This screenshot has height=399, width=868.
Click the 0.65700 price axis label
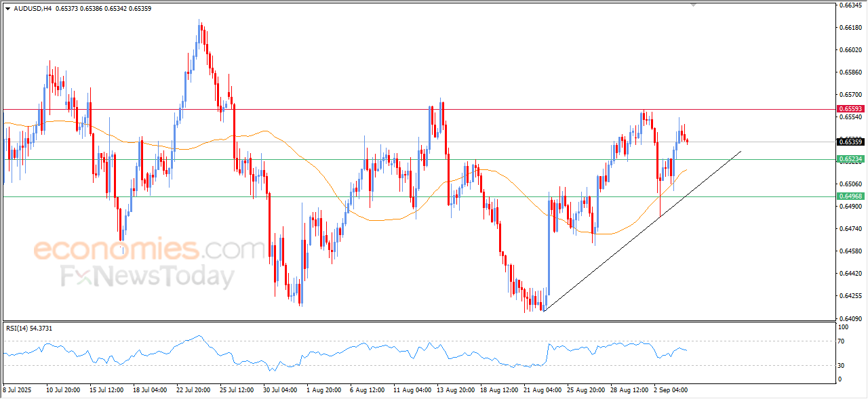(850, 95)
